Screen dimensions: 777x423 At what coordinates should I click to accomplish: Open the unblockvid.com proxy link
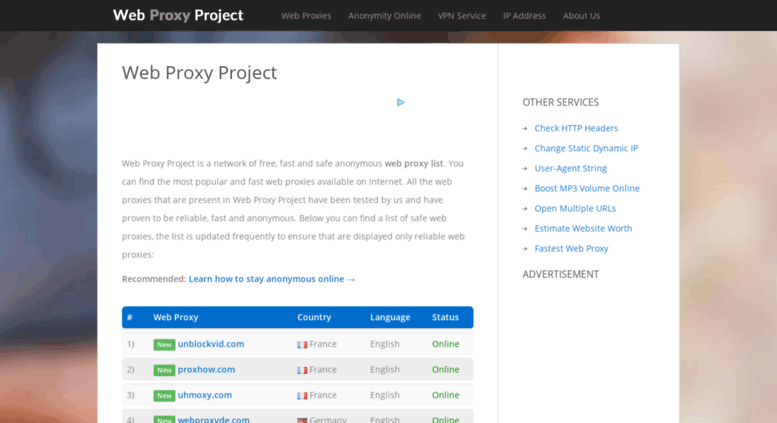(x=211, y=344)
